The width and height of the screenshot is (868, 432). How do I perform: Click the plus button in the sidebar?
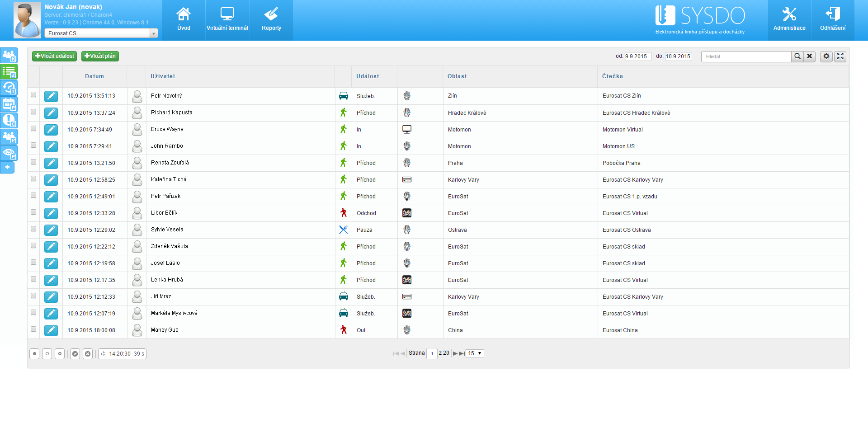coord(7,167)
